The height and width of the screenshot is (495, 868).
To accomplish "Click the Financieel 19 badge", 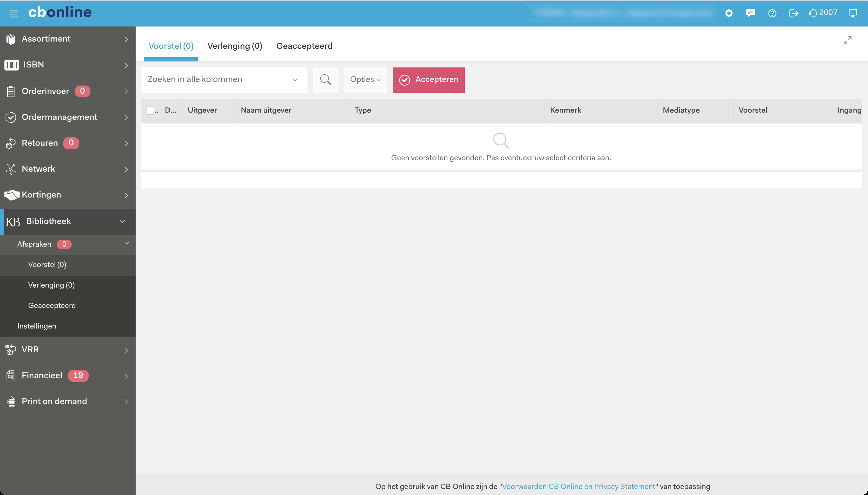I will point(78,375).
